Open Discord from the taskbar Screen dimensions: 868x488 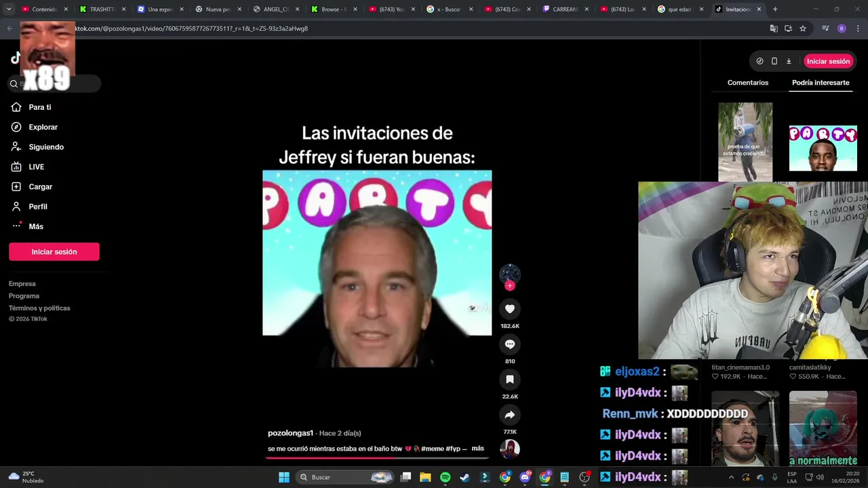coord(525,477)
